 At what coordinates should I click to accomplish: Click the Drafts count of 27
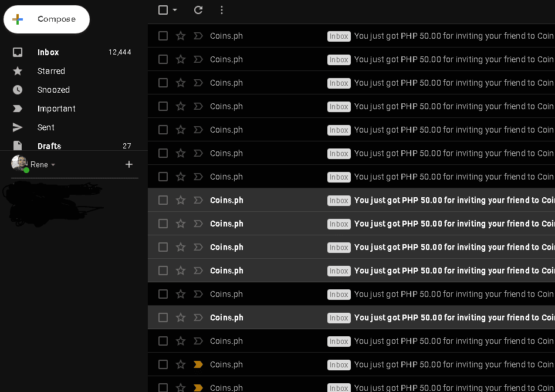point(127,146)
